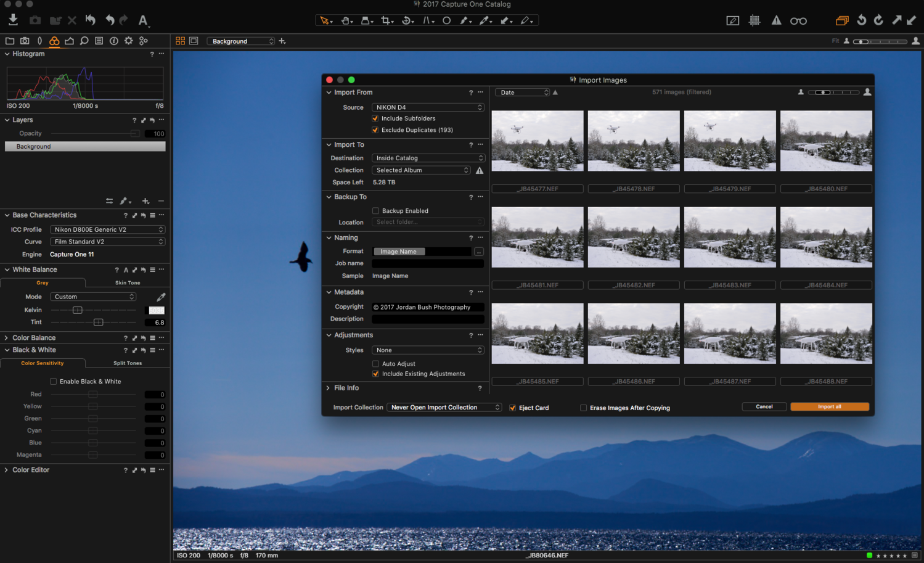Uncheck Include Subfolders checkbox
The image size is (924, 563).
(x=375, y=118)
